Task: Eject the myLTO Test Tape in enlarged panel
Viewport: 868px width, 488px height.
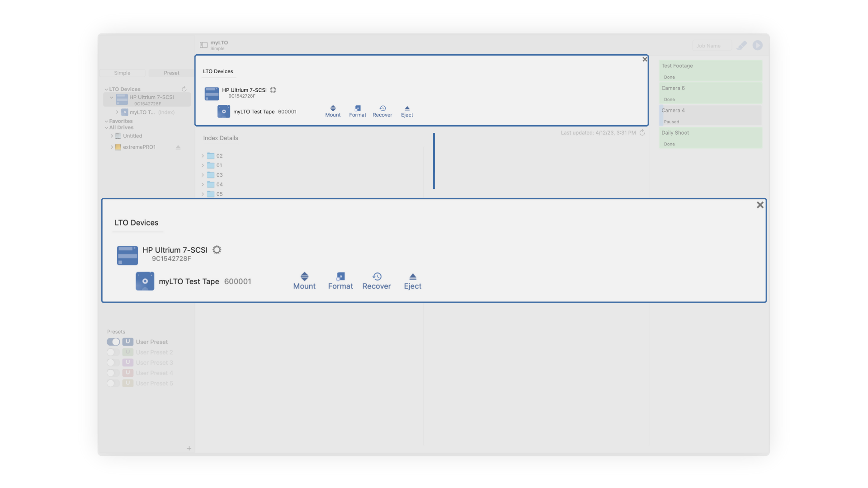Action: [x=412, y=277]
